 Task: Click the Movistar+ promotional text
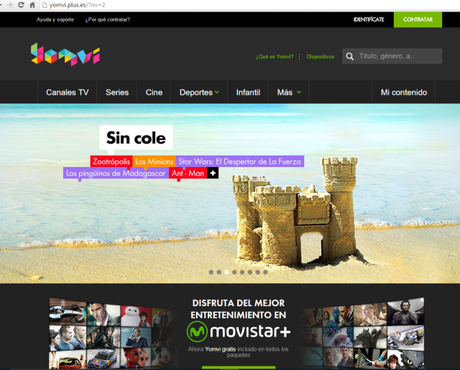(238, 309)
